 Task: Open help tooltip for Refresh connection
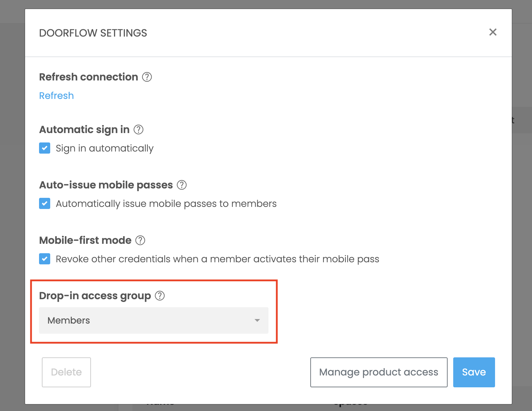(x=147, y=77)
